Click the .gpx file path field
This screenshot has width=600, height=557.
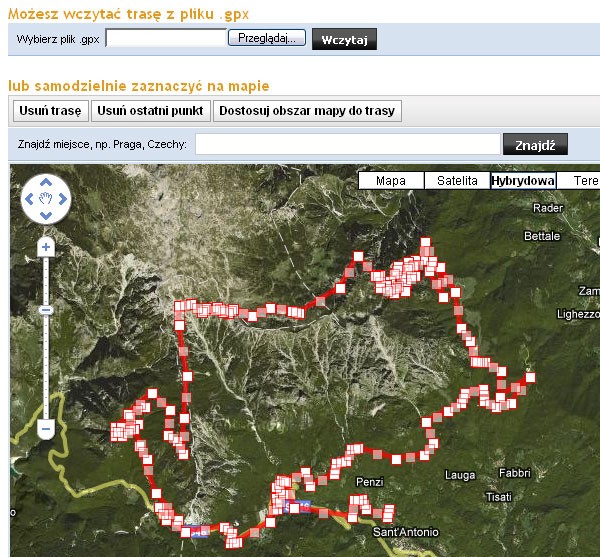[166, 38]
